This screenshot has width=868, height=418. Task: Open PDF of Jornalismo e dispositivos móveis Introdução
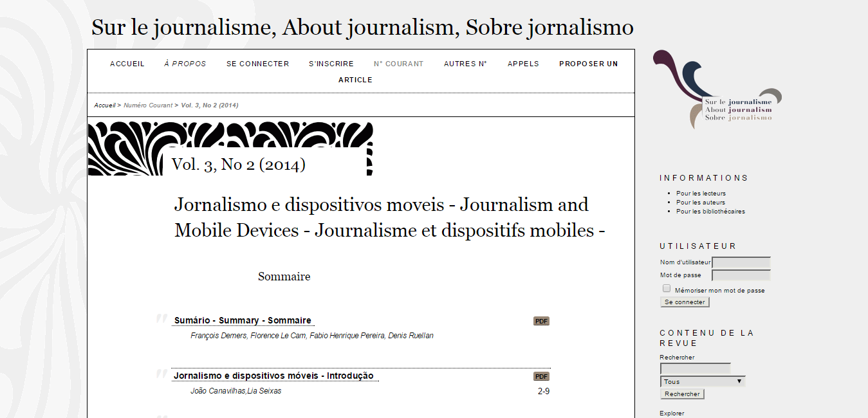click(x=541, y=376)
